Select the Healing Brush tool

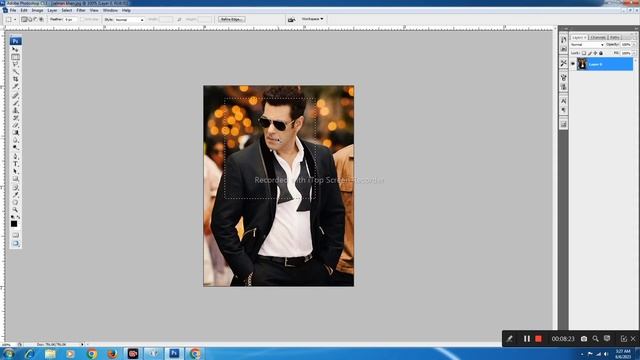(16, 96)
